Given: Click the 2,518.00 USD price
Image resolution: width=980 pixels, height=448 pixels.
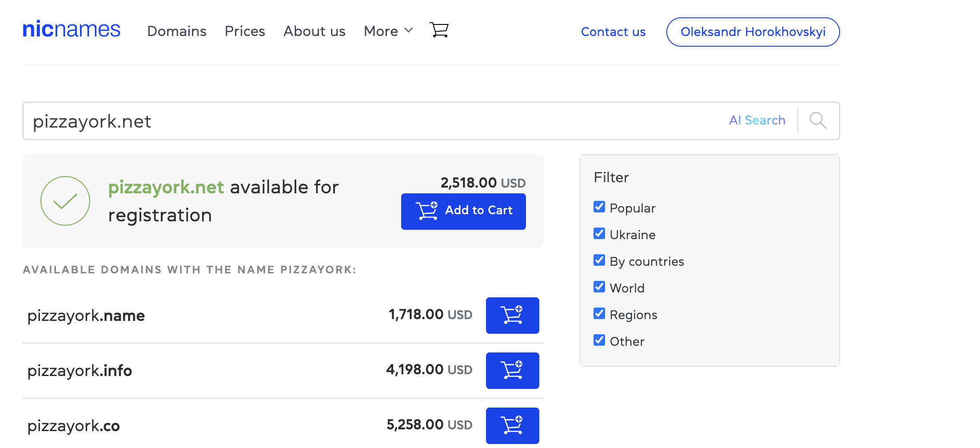Looking at the screenshot, I should tap(483, 183).
